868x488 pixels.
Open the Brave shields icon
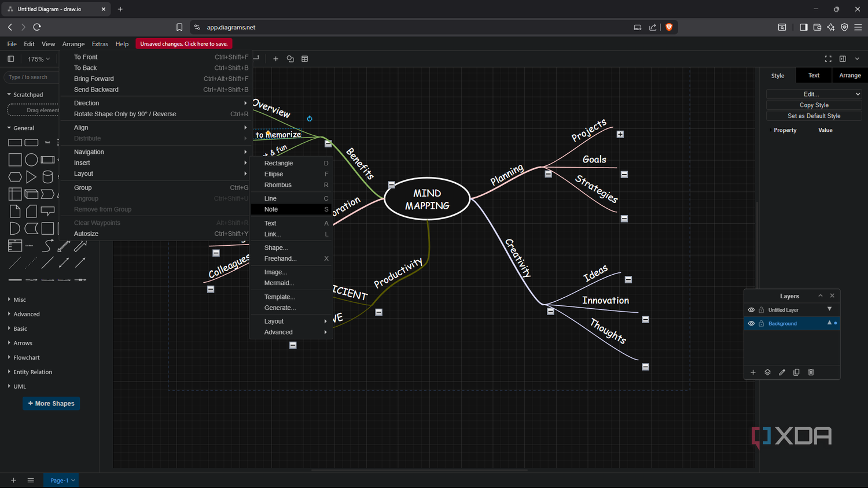[669, 27]
